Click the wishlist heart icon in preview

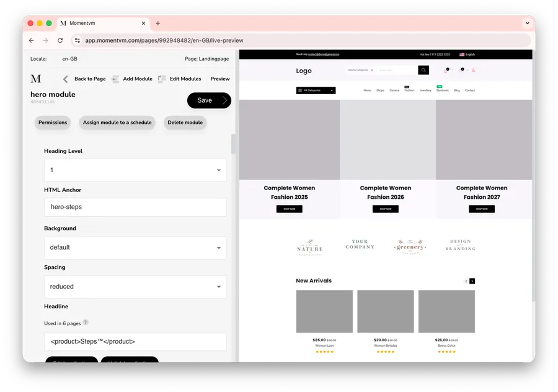[461, 70]
